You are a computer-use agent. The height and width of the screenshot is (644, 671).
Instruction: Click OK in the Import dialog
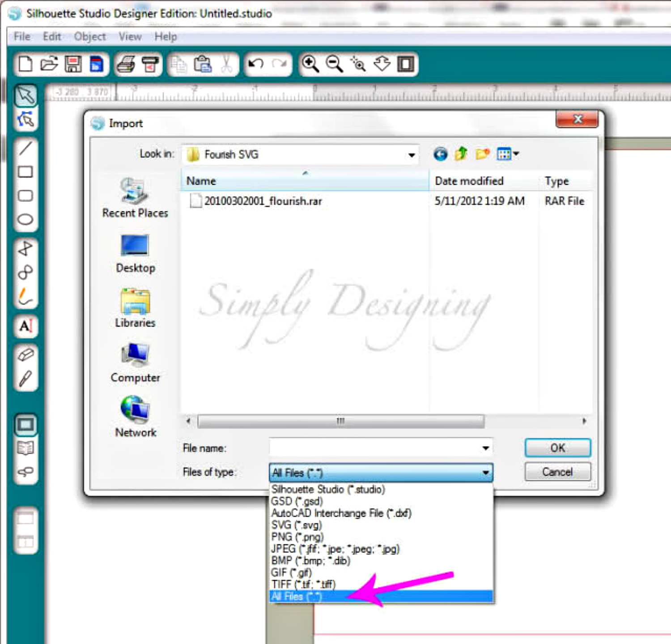point(558,448)
